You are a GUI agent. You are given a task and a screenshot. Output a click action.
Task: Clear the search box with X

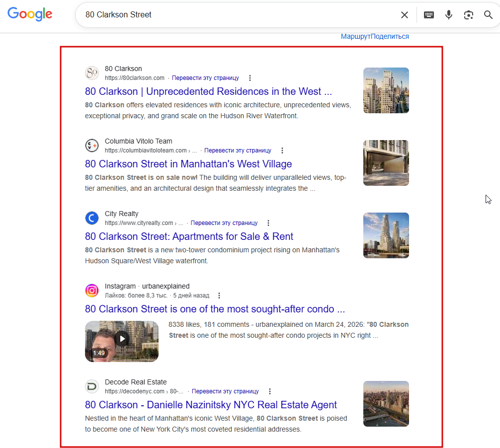(405, 15)
